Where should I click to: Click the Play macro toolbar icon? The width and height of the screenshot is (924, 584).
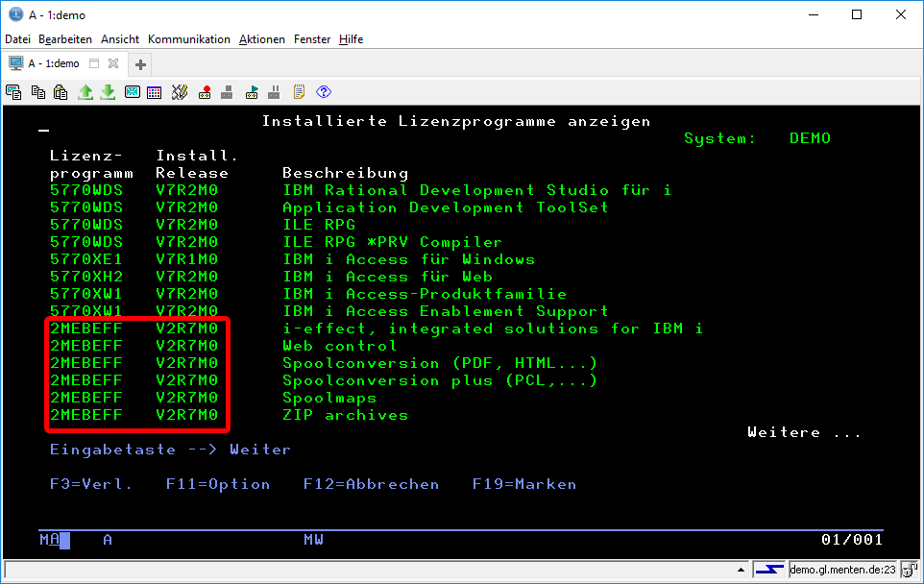pyautogui.click(x=252, y=92)
